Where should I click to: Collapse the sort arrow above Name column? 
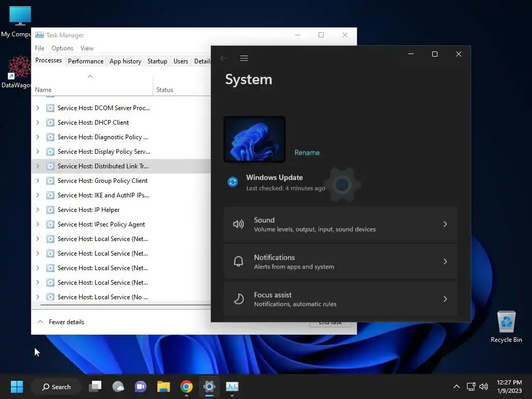pos(90,76)
